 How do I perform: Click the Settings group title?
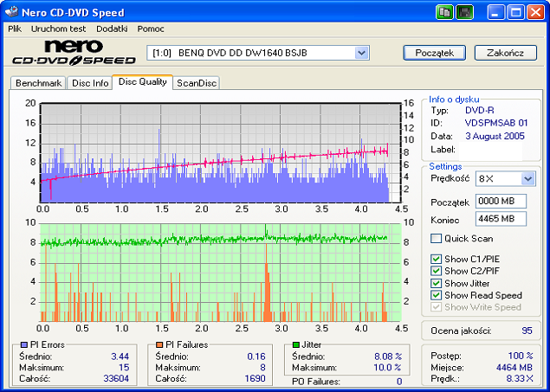(x=445, y=166)
